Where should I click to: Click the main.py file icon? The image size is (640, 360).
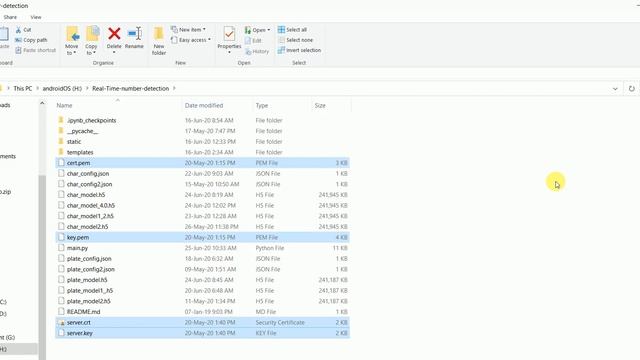[61, 248]
